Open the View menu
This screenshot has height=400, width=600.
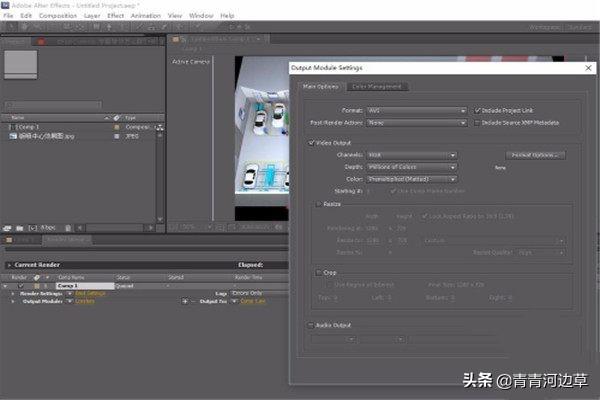[x=175, y=16]
